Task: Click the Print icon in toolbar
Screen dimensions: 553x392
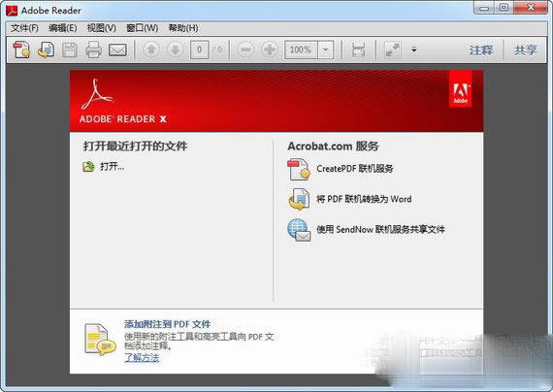Action: [x=93, y=49]
